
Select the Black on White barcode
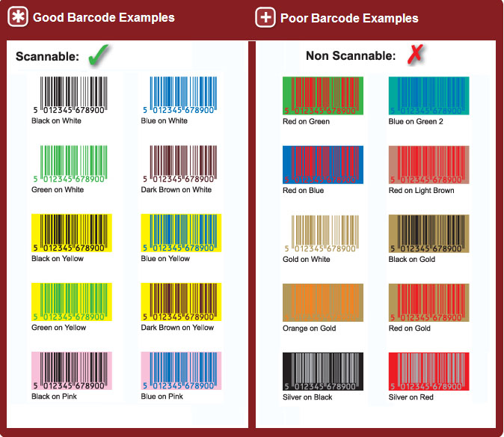click(70, 95)
